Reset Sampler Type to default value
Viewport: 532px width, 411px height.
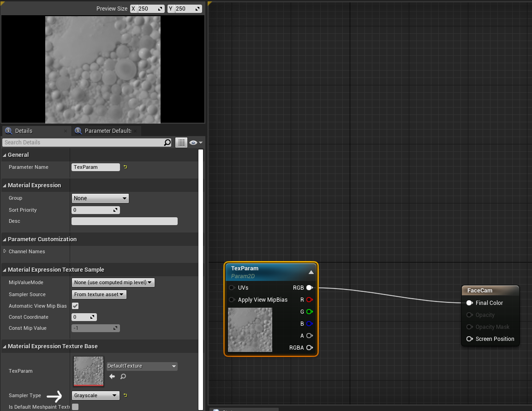coord(125,395)
